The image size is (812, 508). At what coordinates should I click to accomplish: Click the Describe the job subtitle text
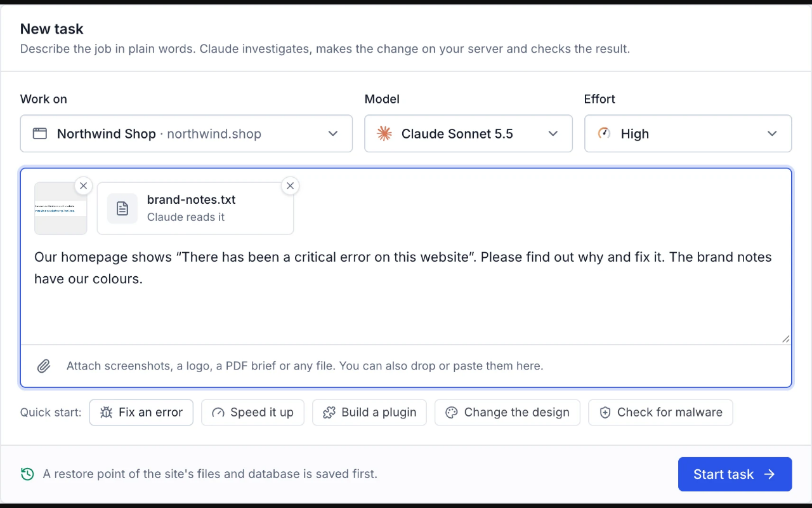pyautogui.click(x=325, y=49)
